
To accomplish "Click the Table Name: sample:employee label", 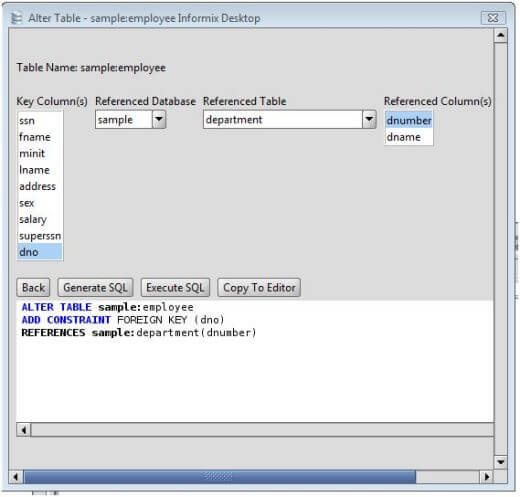I will 91,68.
